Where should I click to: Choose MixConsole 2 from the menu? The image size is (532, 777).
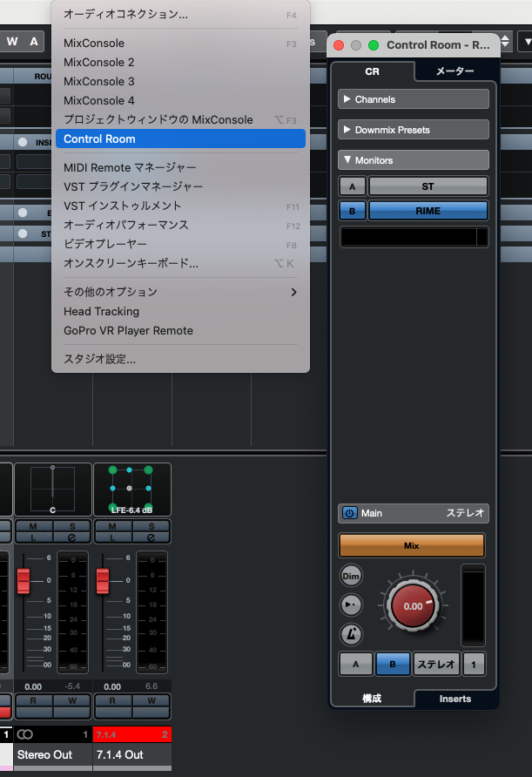[x=99, y=62]
